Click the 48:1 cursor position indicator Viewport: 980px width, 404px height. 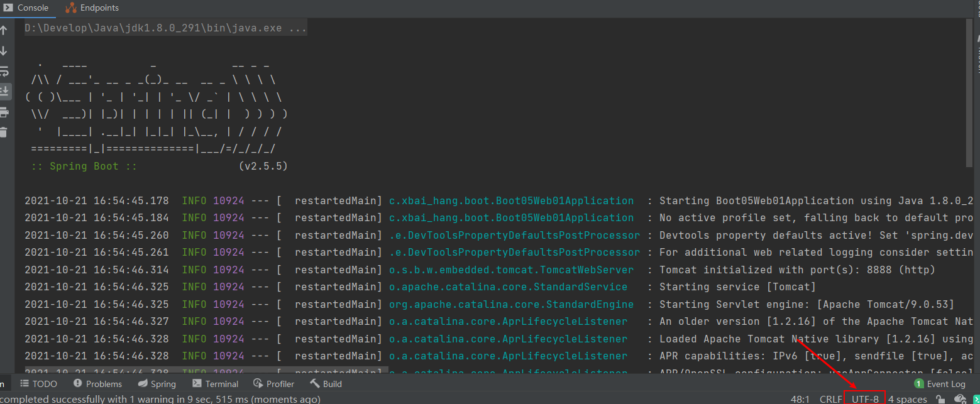coord(800,399)
